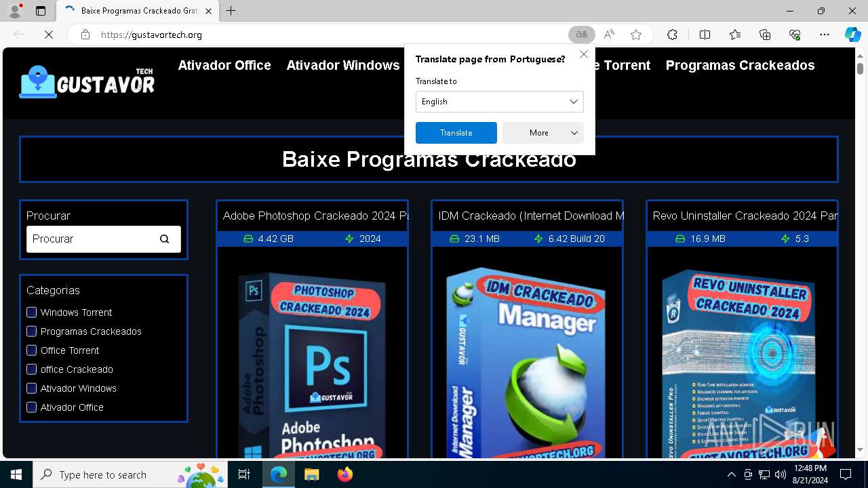Open Microsoft Edge on taskbar
This screenshot has width=868, height=488.
coord(279,474)
